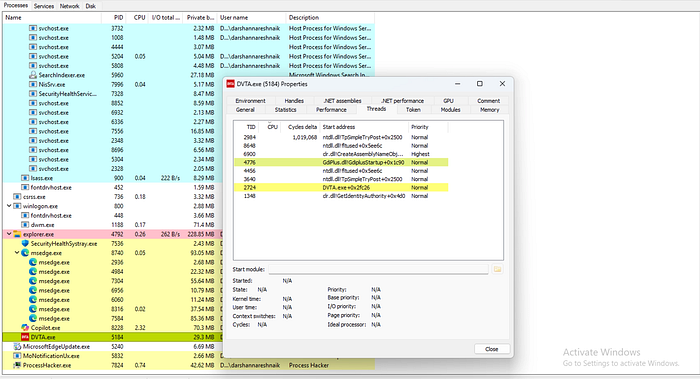Select the msedge.exe row with PID 7304
Viewport: 700px width, 379px height.
pyautogui.click(x=112, y=281)
